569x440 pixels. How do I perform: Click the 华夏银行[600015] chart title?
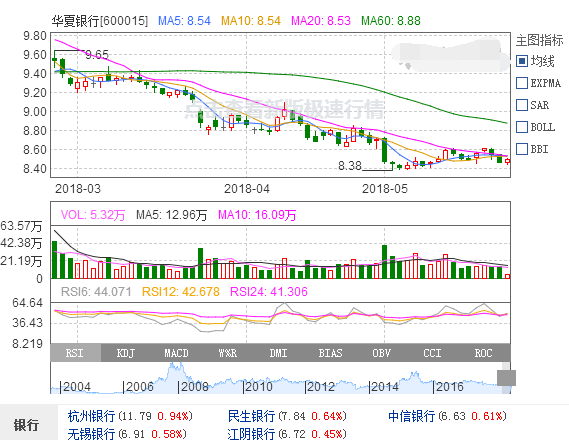[100, 21]
